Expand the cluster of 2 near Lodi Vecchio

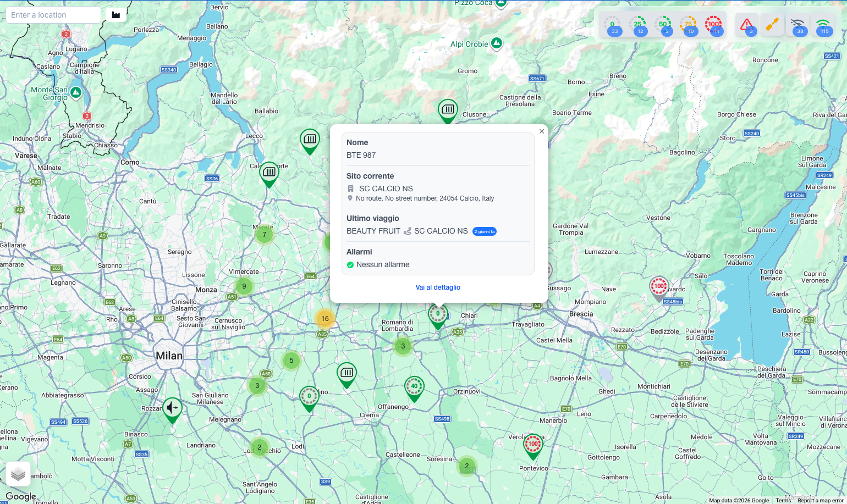(x=260, y=447)
